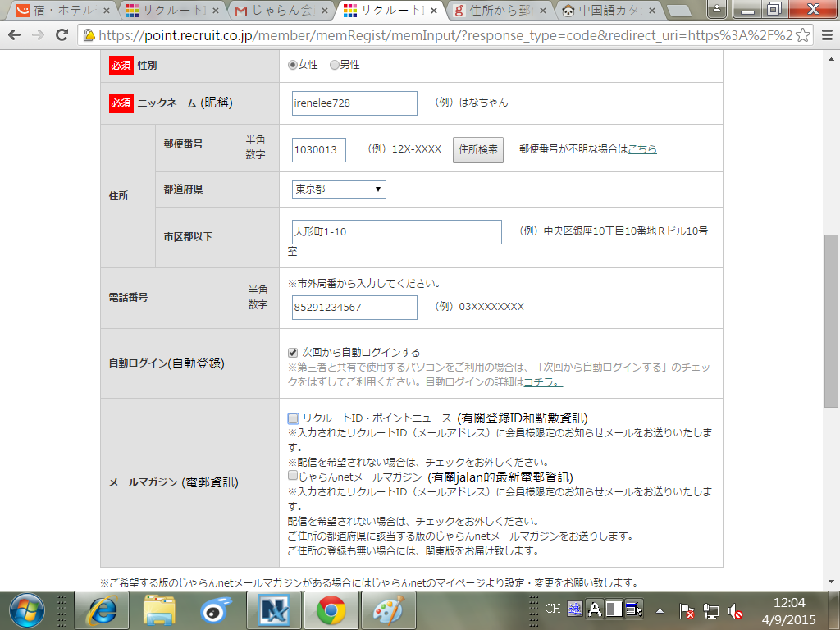Screen dimensions: 840x630
Task: Show hidden system tray icons
Action: click(x=660, y=610)
